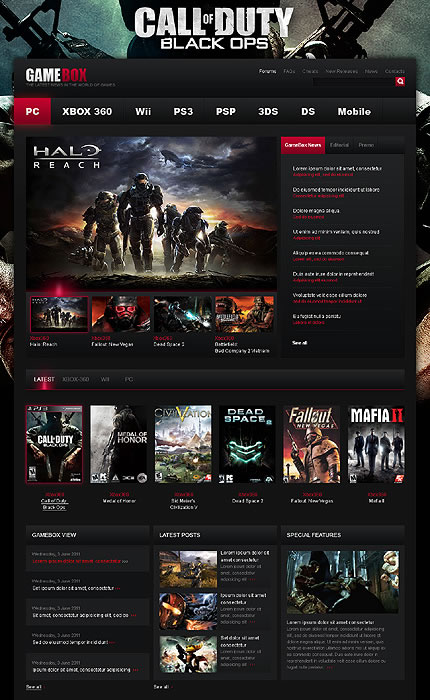Open the Contacts header link
Viewport: 430px width, 700px height.
(395, 71)
